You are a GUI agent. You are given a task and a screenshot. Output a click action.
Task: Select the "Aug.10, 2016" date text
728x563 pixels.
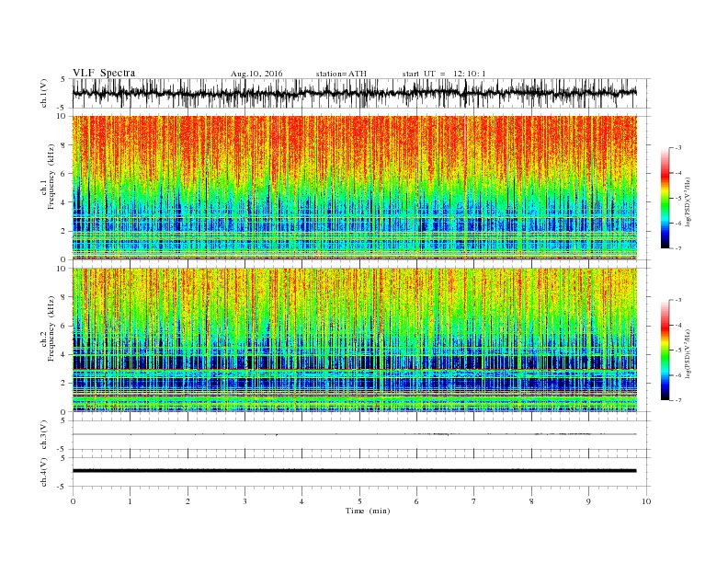256,74
